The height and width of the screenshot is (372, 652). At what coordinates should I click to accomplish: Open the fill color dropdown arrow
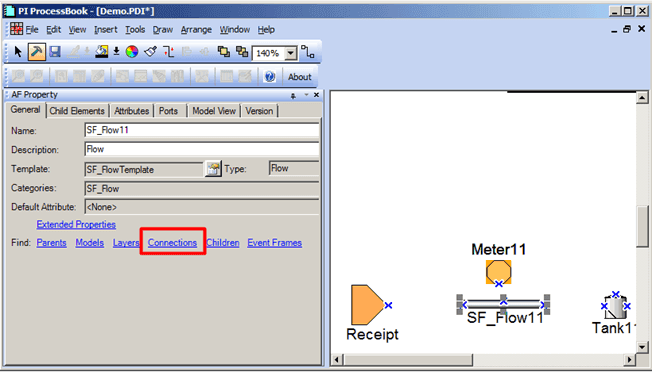tap(116, 52)
